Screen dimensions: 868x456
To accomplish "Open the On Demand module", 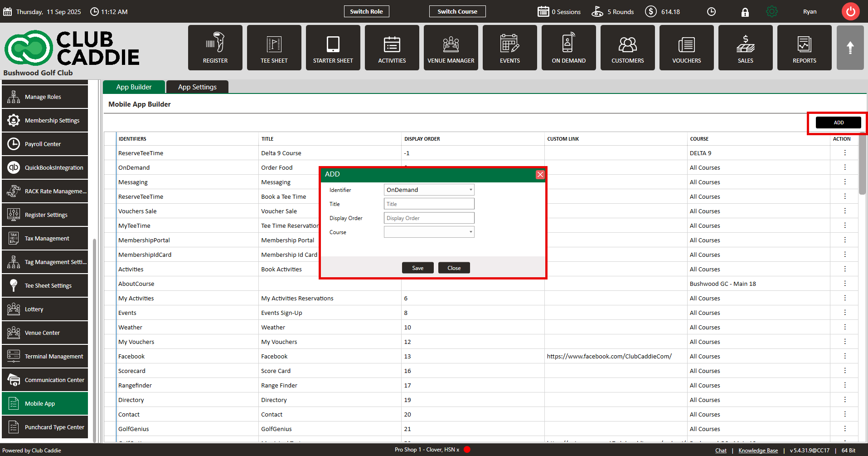I will pos(569,48).
